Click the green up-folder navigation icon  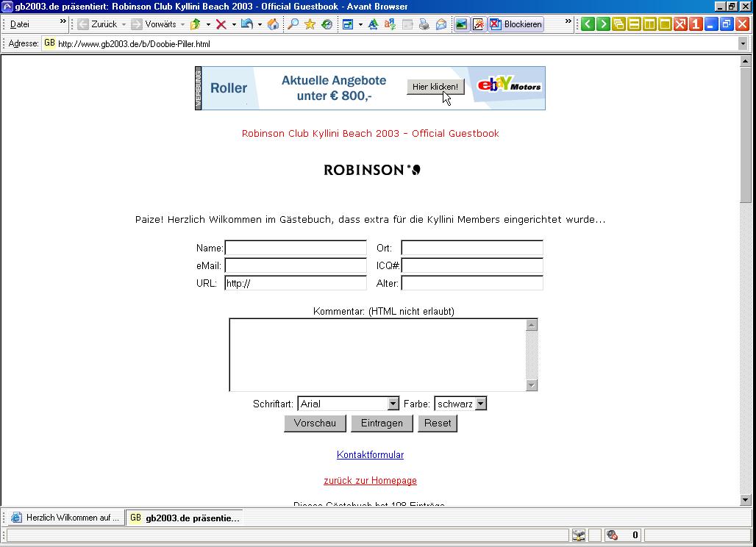(196, 24)
